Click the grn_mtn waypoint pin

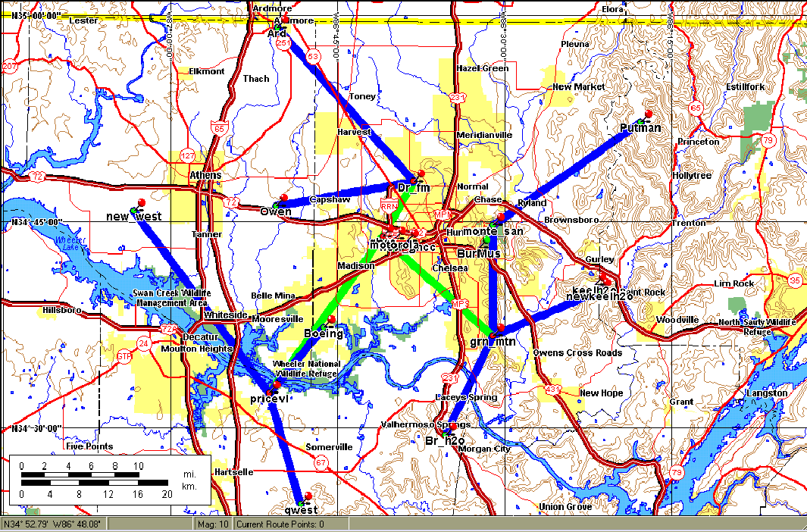498,331
